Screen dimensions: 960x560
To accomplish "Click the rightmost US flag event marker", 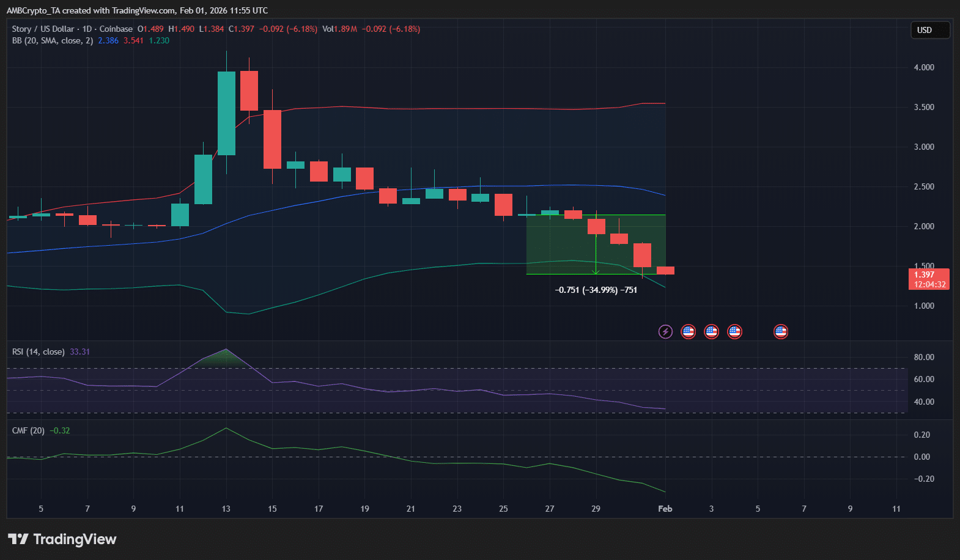I will 781,331.
